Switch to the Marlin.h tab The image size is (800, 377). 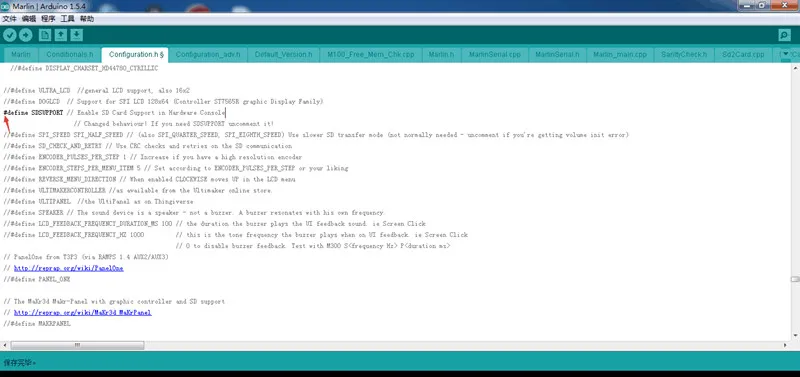(x=441, y=55)
